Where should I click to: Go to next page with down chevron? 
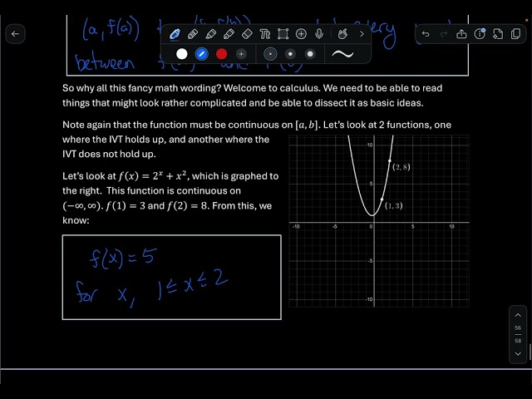(518, 353)
